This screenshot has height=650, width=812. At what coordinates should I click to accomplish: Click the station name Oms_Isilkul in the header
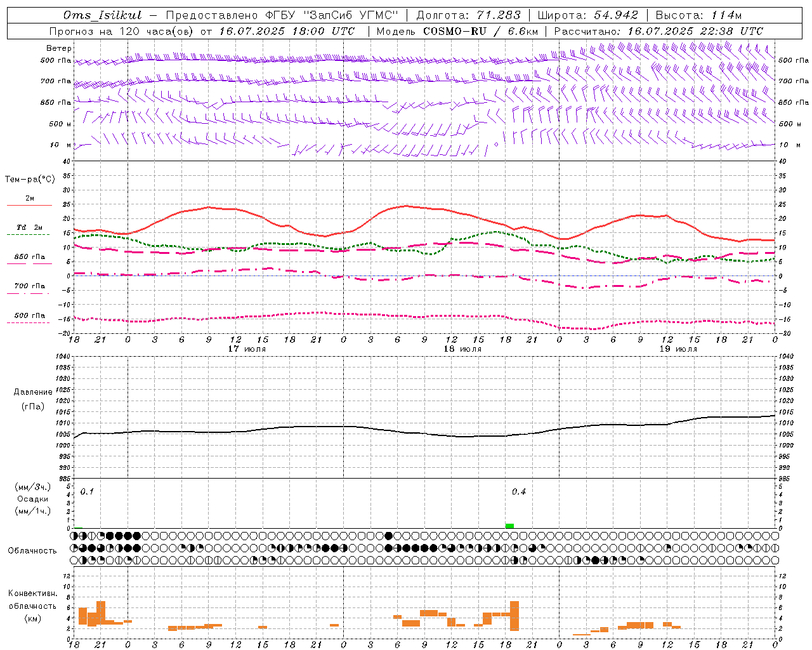[x=102, y=15]
